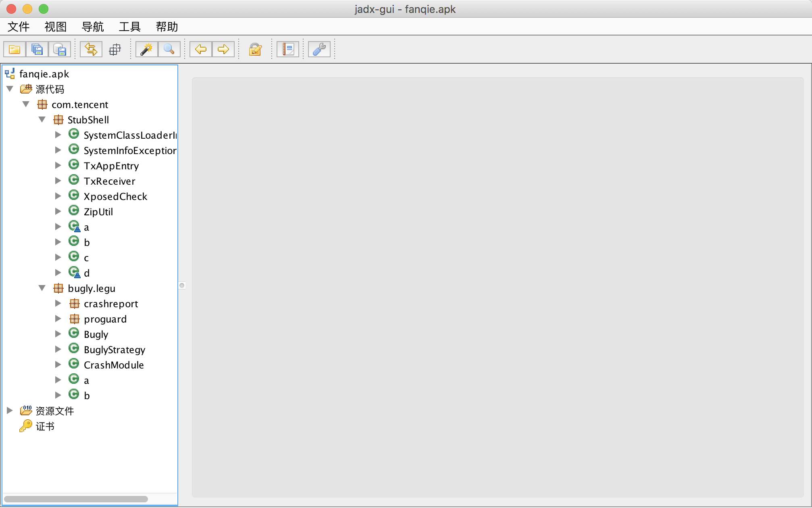Click SystemClassLoaderInjector class icon
The width and height of the screenshot is (812, 508).
(x=74, y=134)
